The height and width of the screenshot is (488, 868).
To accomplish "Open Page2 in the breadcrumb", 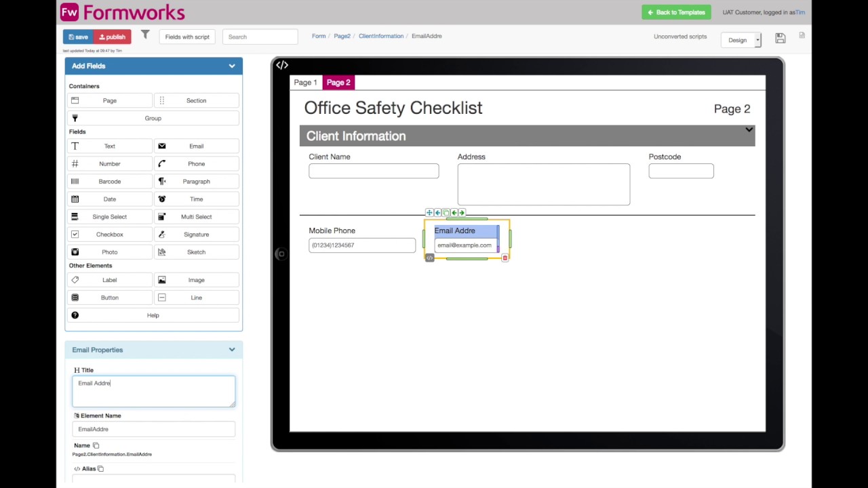I will (x=342, y=36).
